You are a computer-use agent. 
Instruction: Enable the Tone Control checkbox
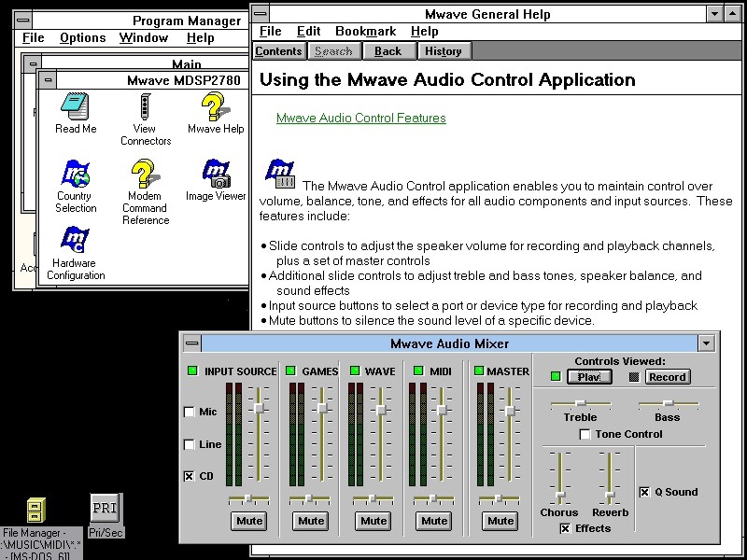585,434
